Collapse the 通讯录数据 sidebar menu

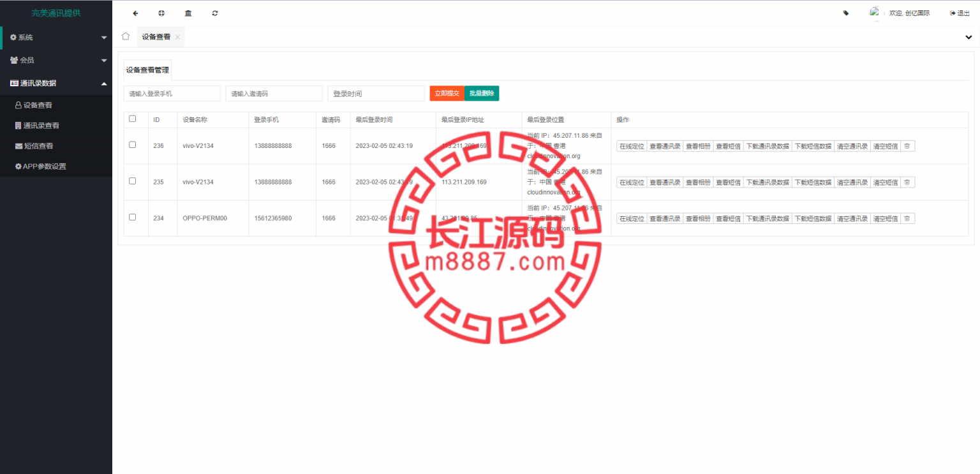56,83
